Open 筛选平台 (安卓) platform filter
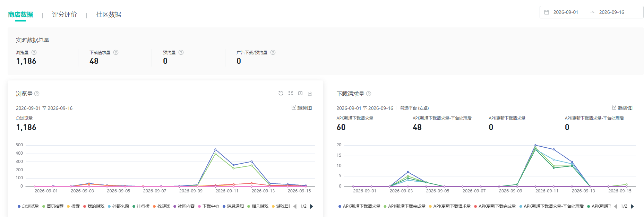 pyautogui.click(x=414, y=108)
